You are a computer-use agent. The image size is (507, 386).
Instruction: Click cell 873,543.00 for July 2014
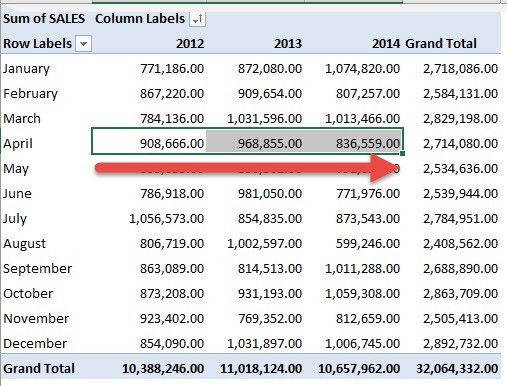(368, 219)
